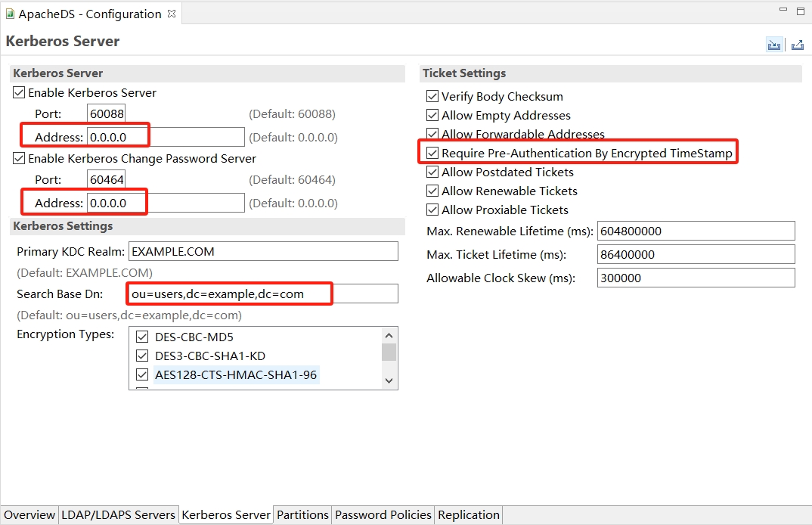This screenshot has width=812, height=525.
Task: Toggle Enable Kerberos Server checkbox
Action: click(x=19, y=93)
